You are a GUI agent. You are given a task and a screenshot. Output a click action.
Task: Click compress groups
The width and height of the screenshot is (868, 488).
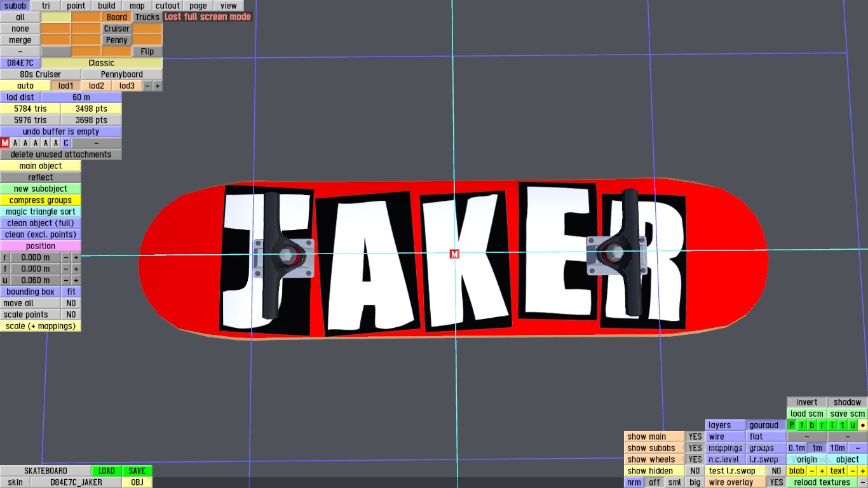(41, 200)
